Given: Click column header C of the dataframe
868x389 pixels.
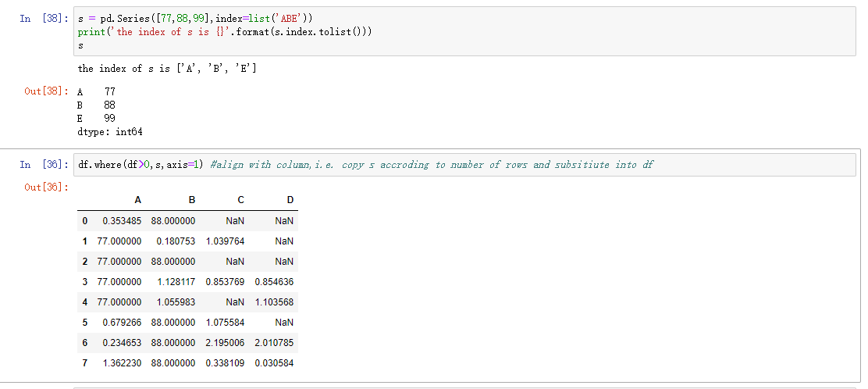Looking at the screenshot, I should [x=240, y=200].
